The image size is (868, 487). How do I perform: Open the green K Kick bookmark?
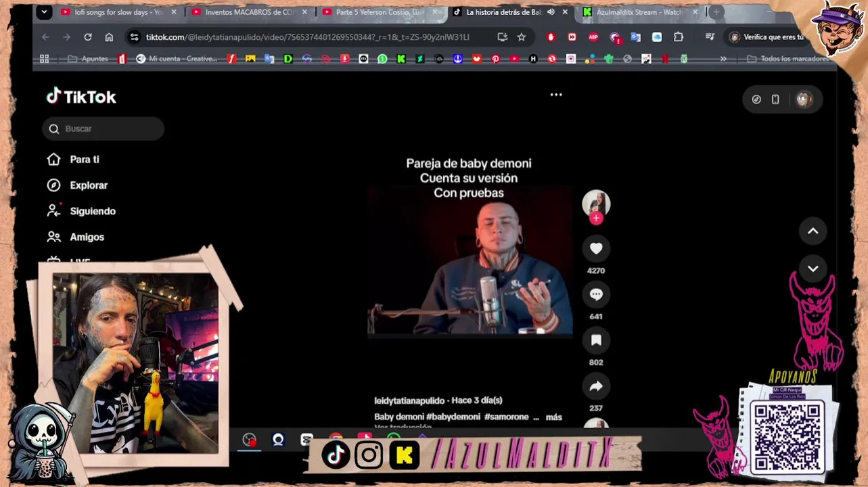401,59
